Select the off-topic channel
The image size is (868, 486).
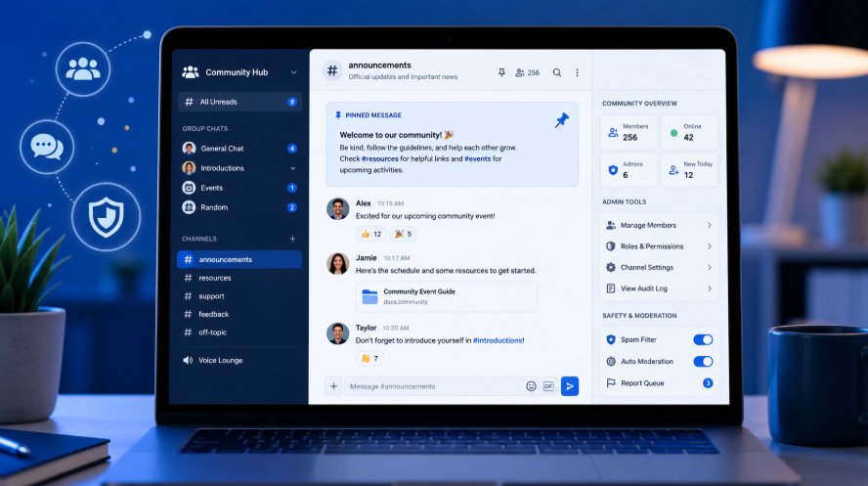click(239, 332)
